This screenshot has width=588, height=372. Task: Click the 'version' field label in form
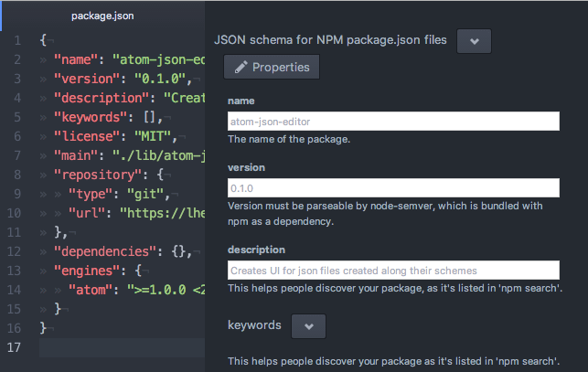point(247,167)
